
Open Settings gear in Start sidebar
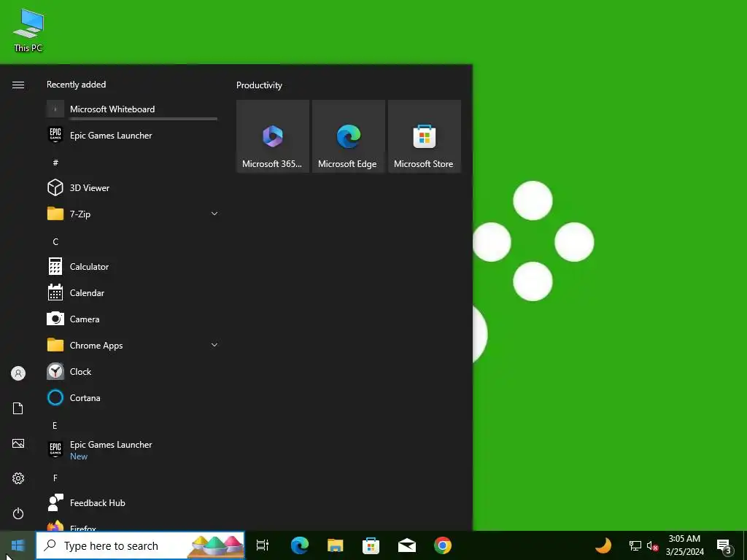(18, 478)
